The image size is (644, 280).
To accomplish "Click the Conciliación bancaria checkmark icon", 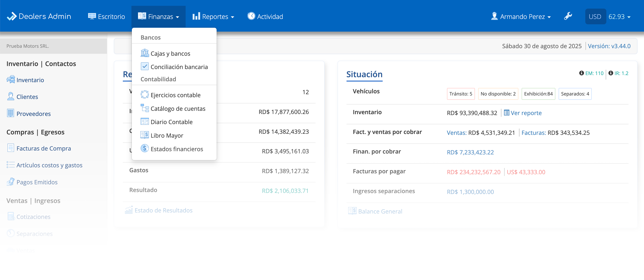I will coord(145,66).
